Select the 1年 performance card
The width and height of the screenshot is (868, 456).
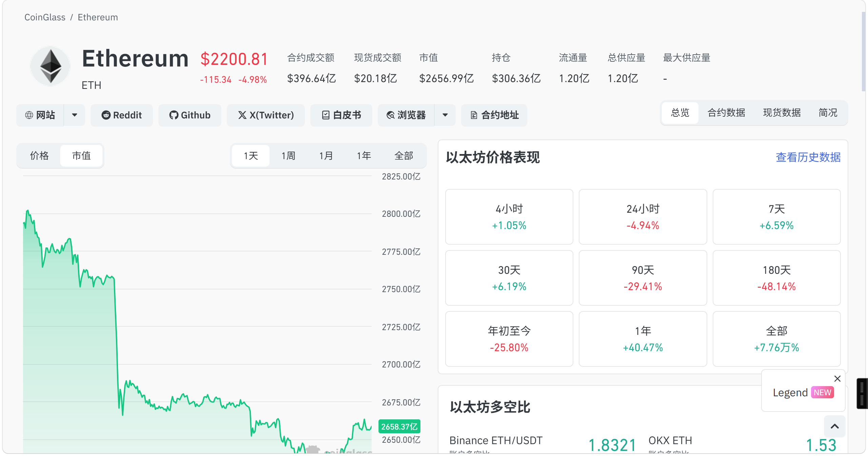coord(643,339)
